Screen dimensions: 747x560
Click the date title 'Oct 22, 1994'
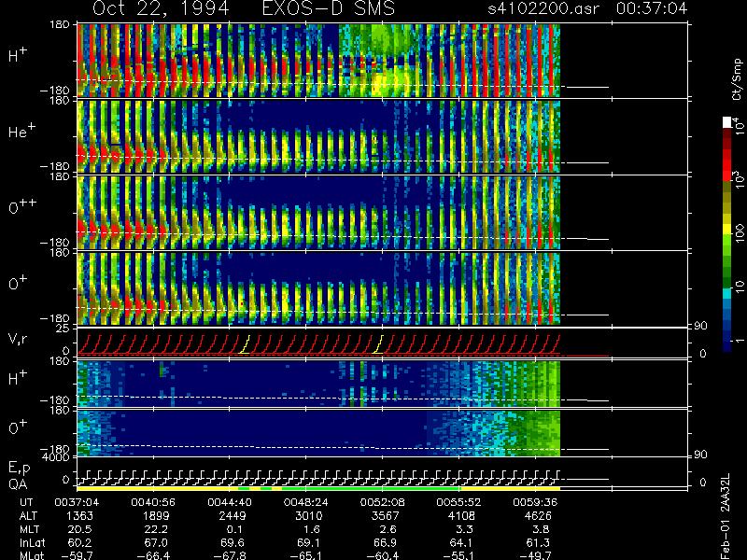click(161, 8)
